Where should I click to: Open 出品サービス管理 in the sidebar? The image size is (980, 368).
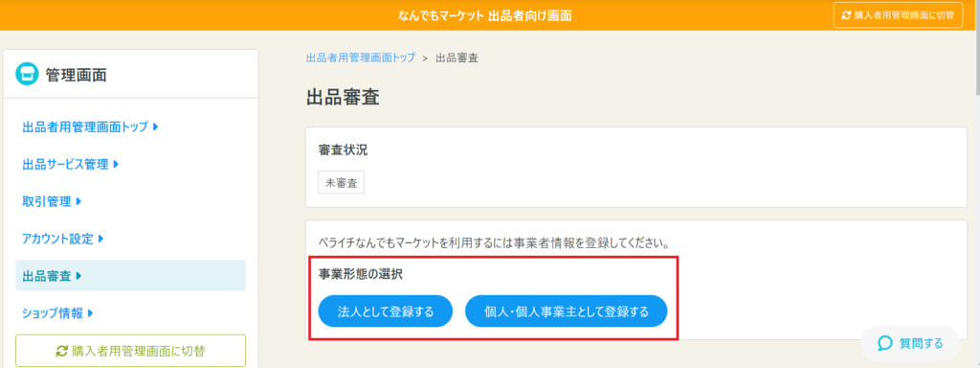tap(71, 165)
